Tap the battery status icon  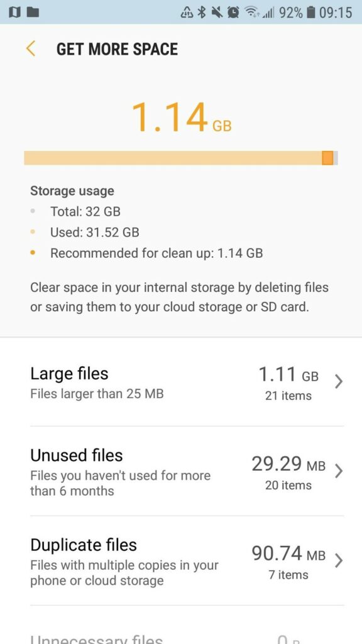pos(311,13)
